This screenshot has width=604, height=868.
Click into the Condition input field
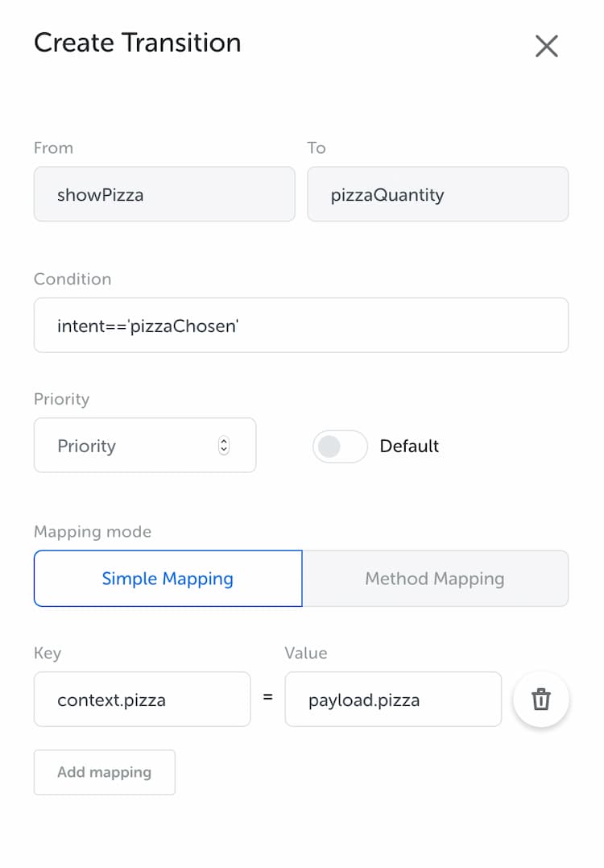[301, 326]
